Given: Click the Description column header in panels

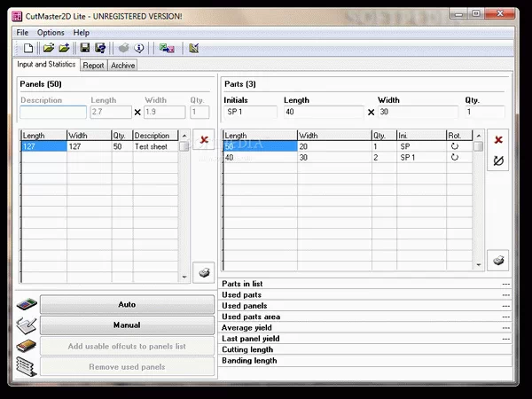Looking at the screenshot, I should pos(155,136).
